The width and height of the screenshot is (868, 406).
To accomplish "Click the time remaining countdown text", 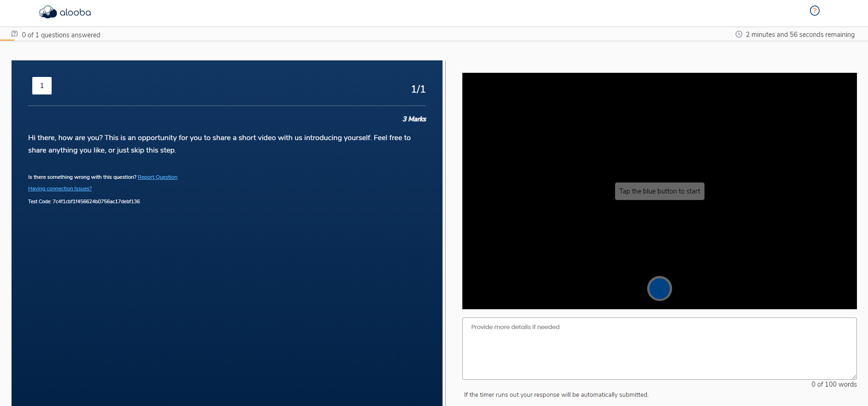I will coord(800,35).
